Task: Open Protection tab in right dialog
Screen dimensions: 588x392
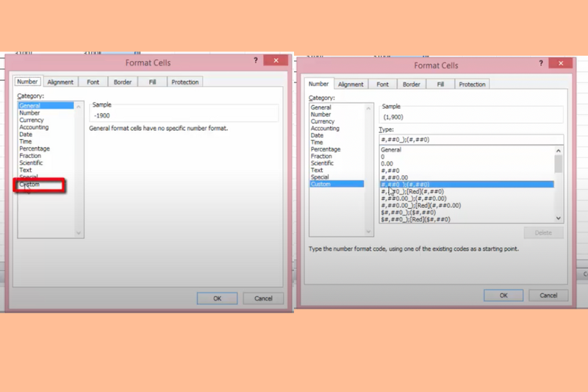Action: point(472,85)
